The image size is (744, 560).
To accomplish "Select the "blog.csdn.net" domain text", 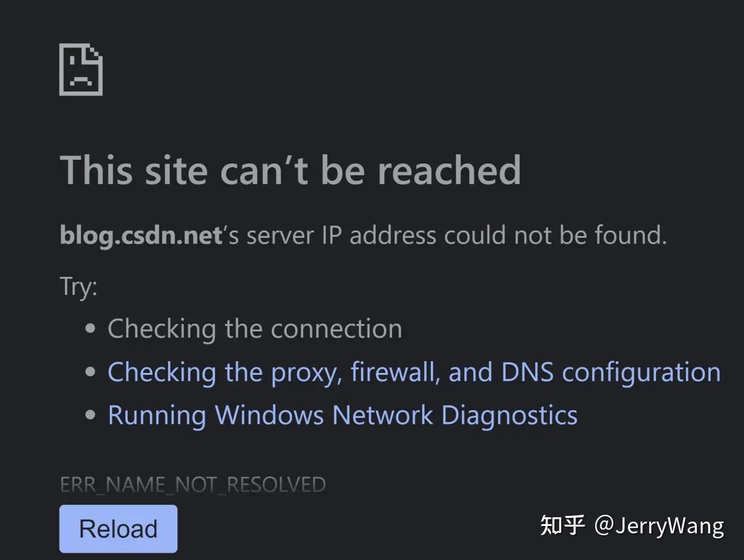I will (x=140, y=235).
